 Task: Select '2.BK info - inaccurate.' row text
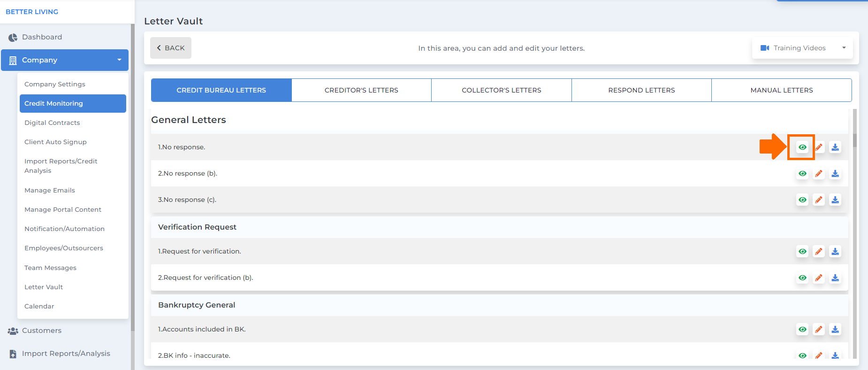(x=194, y=355)
